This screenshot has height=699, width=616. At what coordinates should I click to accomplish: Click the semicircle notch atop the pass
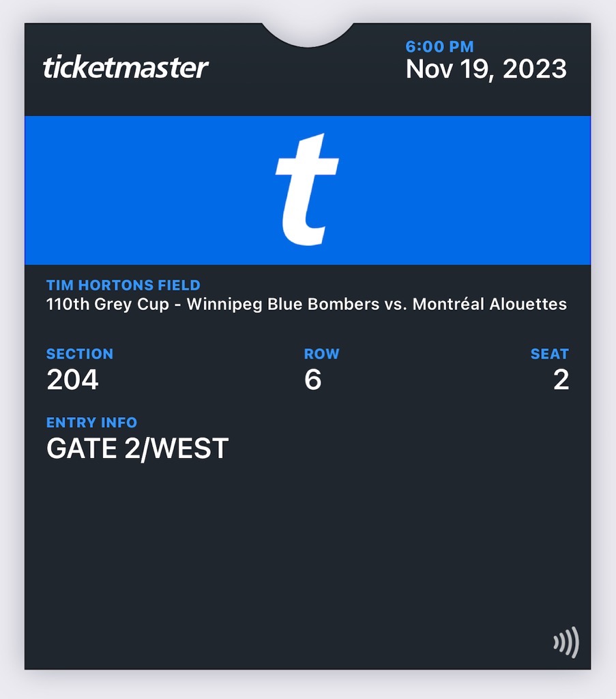click(x=308, y=33)
